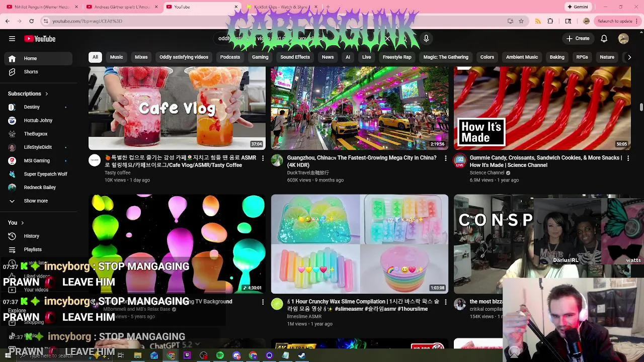Screen dimensions: 644x362
Task: Select the Nature filter chip
Action: (x=607, y=57)
